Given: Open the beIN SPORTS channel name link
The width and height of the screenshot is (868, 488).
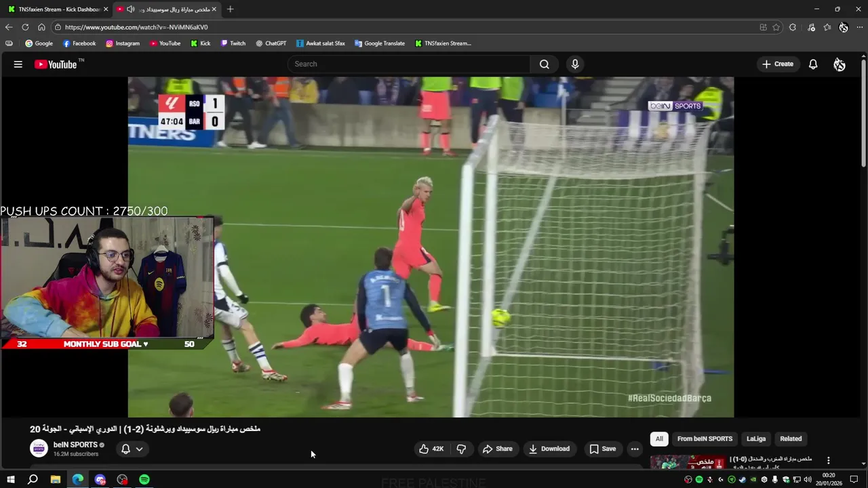Looking at the screenshot, I should click(75, 445).
